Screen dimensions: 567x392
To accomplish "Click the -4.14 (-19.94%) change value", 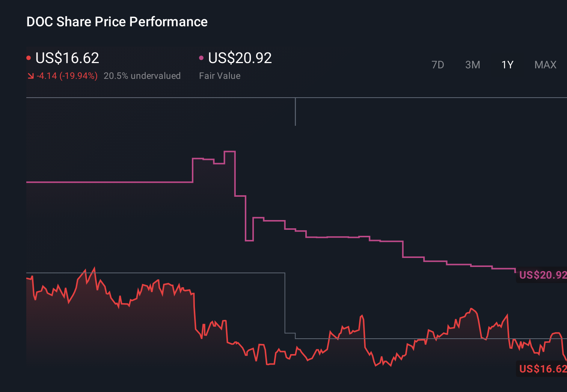I will pos(66,76).
